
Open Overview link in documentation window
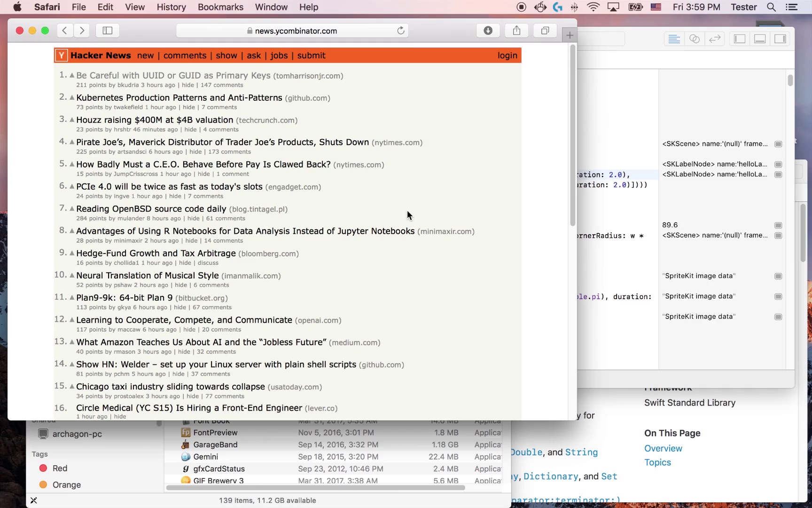click(x=663, y=449)
